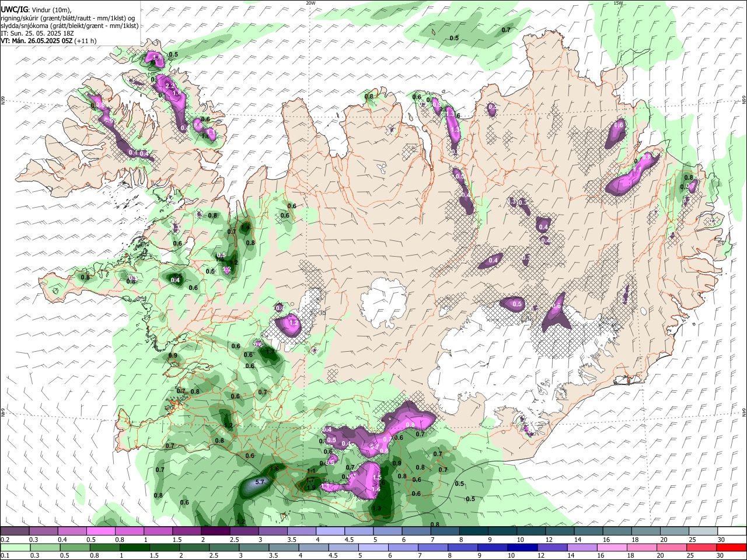Click the 2.5 label under the rain legend

pyautogui.click(x=214, y=556)
